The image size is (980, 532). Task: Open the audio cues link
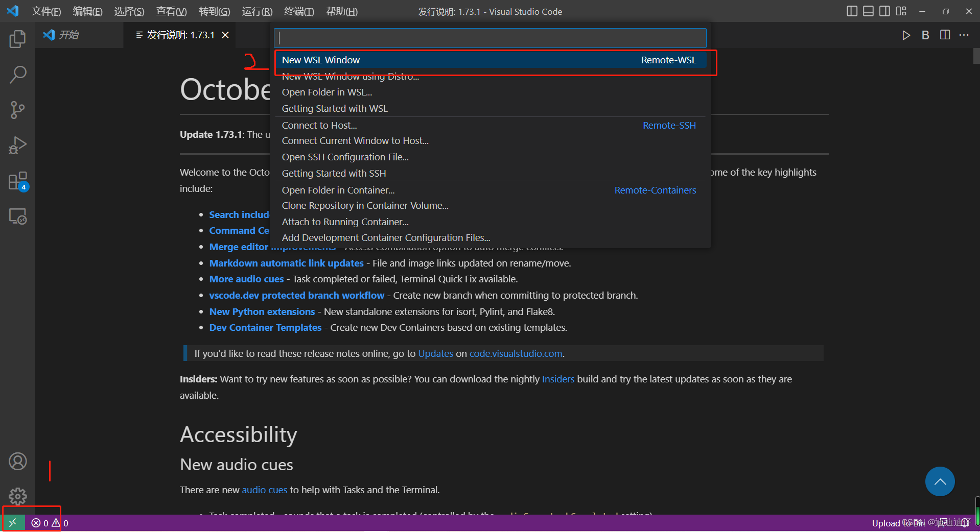tap(264, 490)
